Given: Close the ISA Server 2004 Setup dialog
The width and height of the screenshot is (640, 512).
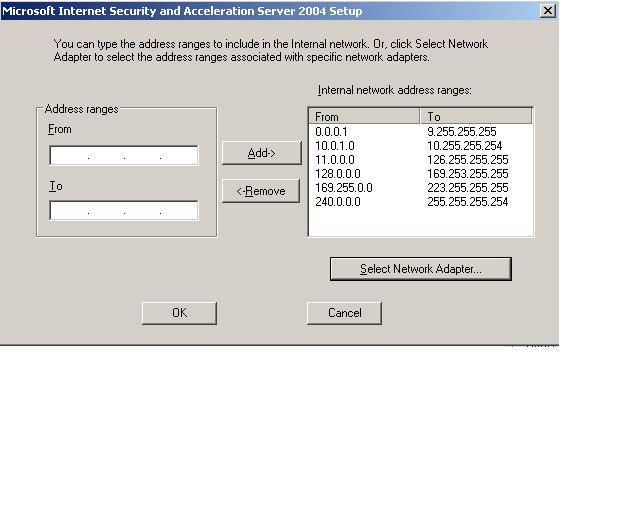Looking at the screenshot, I should pos(547,11).
